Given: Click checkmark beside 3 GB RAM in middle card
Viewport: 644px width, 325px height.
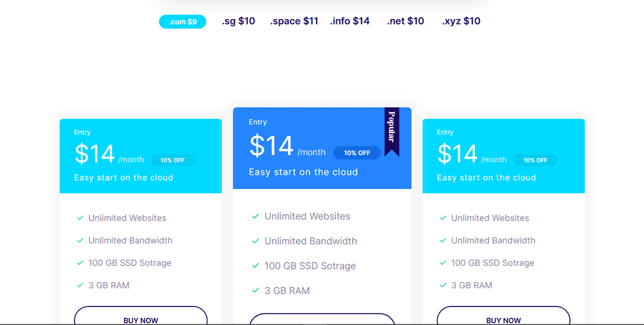Looking at the screenshot, I should click(255, 290).
